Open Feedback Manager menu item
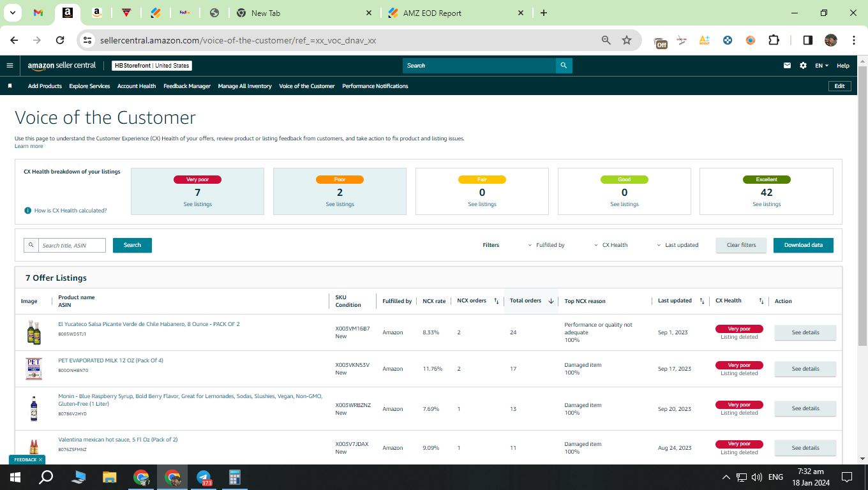The width and height of the screenshot is (868, 490). pos(187,86)
